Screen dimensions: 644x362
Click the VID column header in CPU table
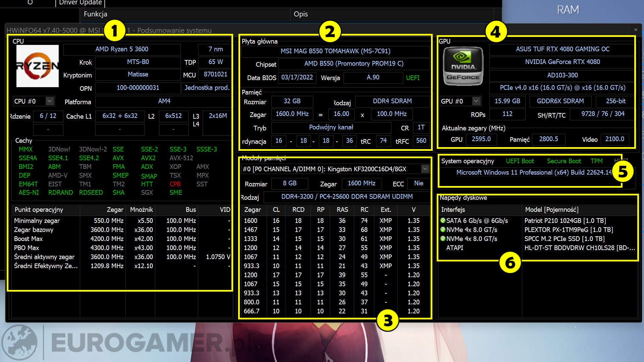tap(215, 210)
